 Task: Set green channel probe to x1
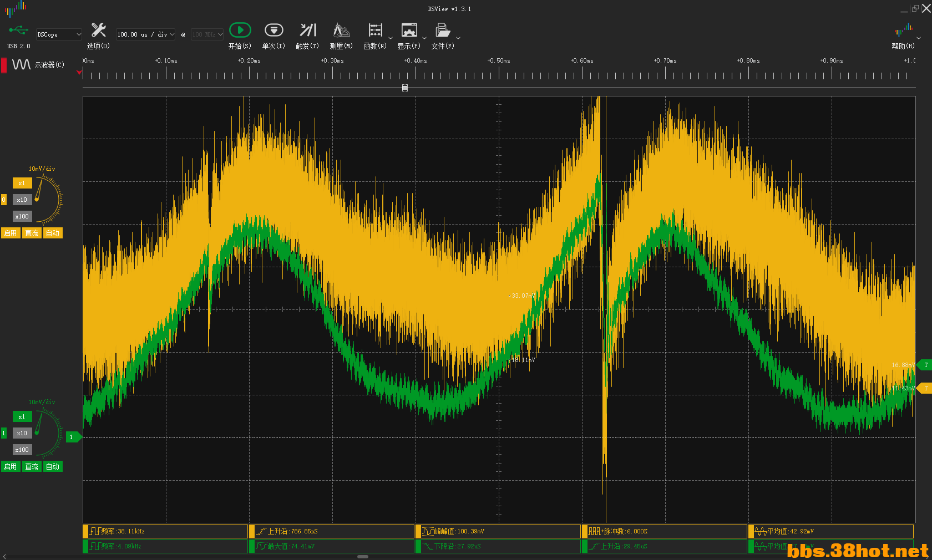(22, 416)
